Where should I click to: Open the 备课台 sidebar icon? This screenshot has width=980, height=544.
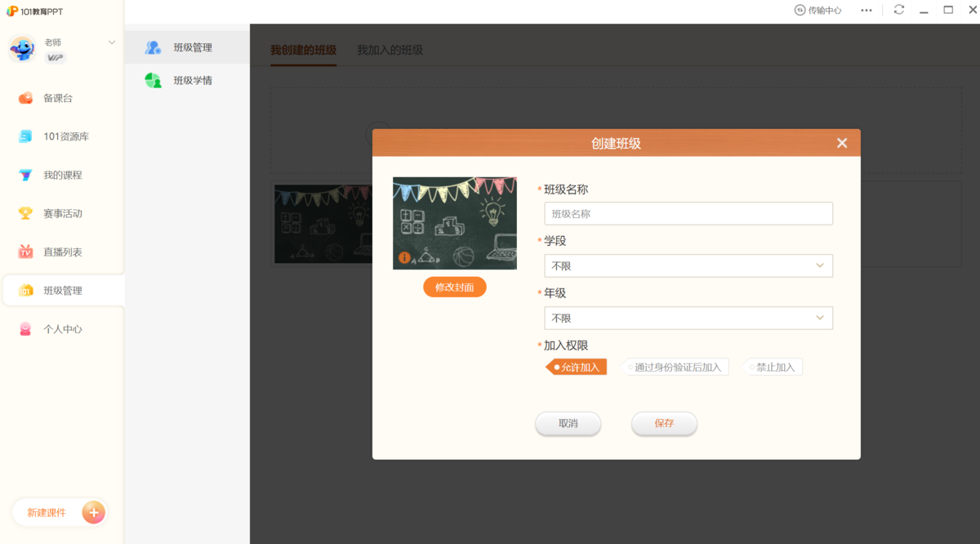pos(26,98)
